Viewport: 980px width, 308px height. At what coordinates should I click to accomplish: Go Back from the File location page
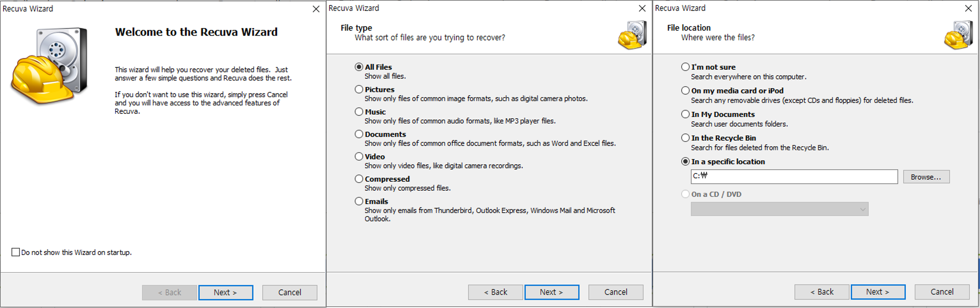[821, 292]
